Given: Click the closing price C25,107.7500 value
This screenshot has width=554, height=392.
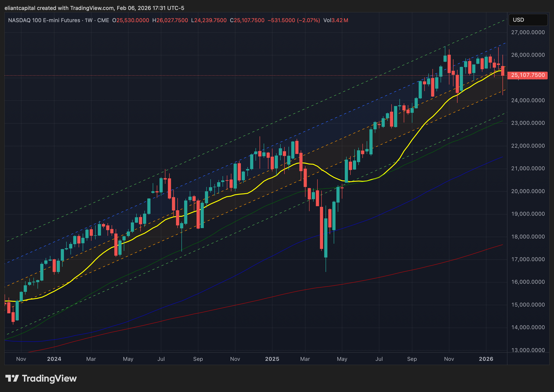Looking at the screenshot, I should pyautogui.click(x=247, y=20).
